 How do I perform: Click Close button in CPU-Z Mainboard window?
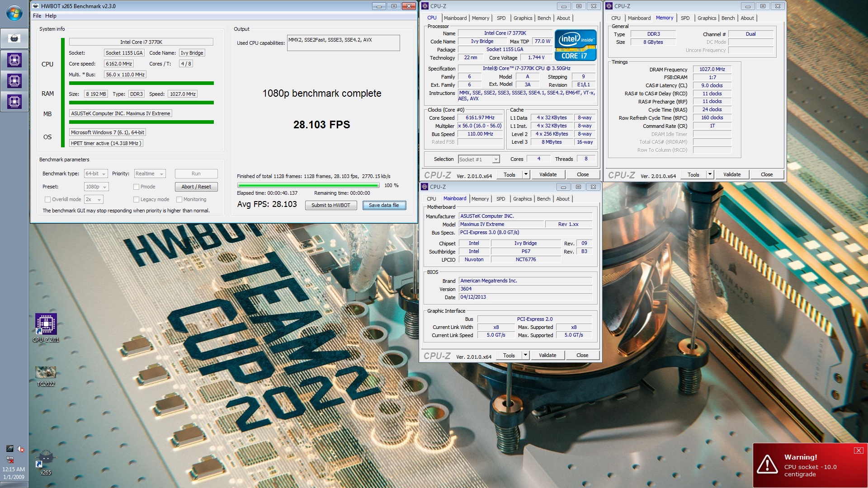pyautogui.click(x=582, y=355)
